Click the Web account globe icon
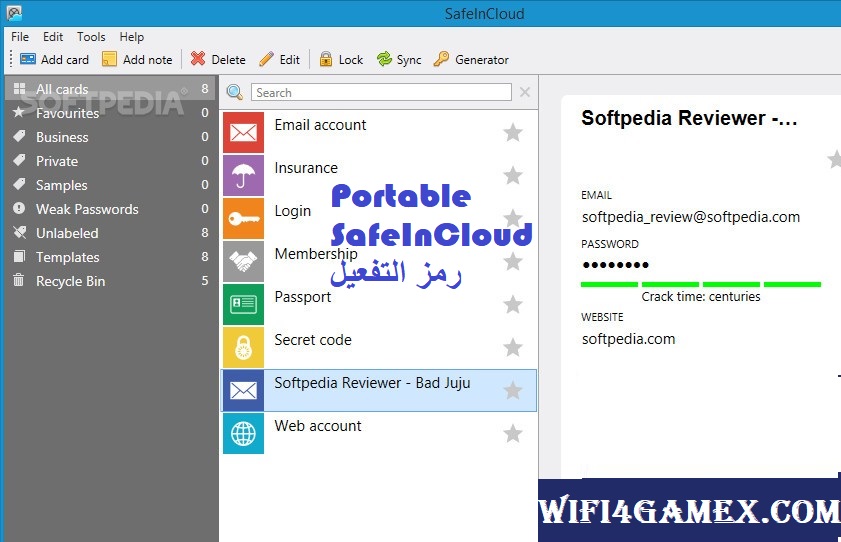Image resolution: width=841 pixels, height=542 pixels. (244, 433)
